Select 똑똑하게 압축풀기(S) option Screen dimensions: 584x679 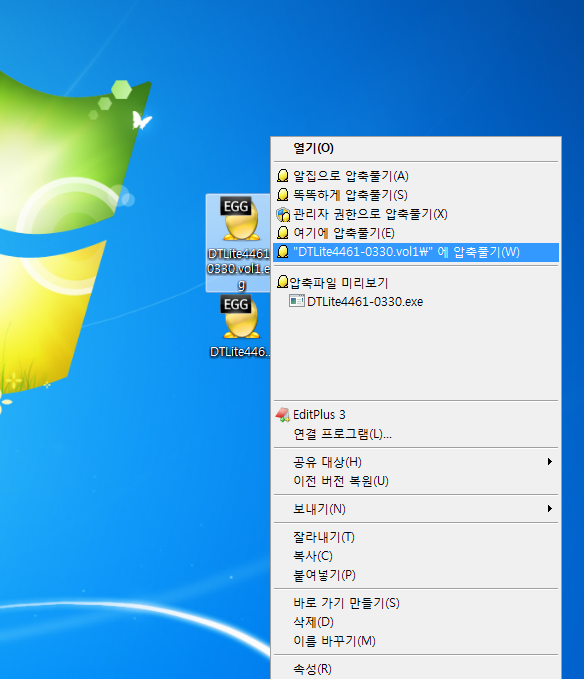pos(416,195)
